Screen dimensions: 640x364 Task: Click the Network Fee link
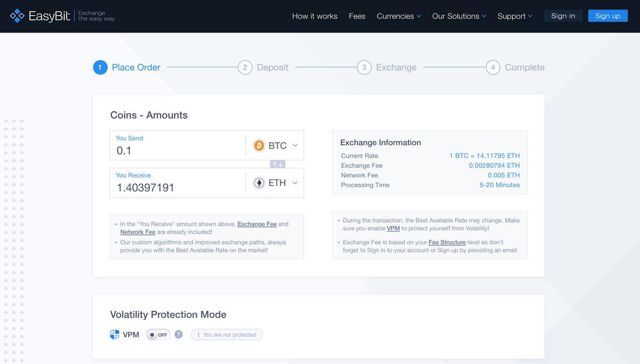138,232
